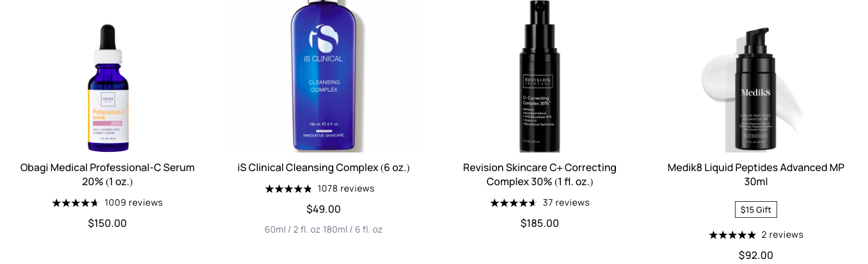Open the Revision Skincare C+ Correcting Complex image
Viewport: 868px width, 264px height.
pyautogui.click(x=539, y=76)
